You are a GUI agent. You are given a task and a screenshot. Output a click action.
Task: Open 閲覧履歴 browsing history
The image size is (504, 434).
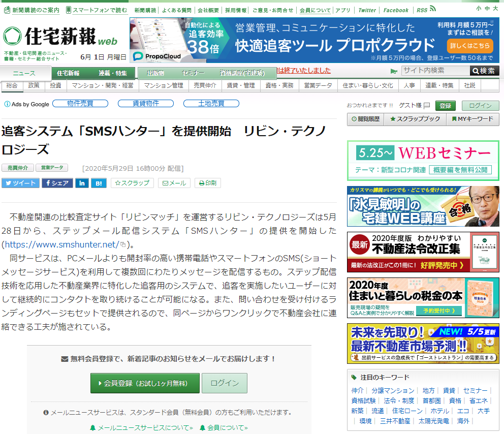pos(366,119)
